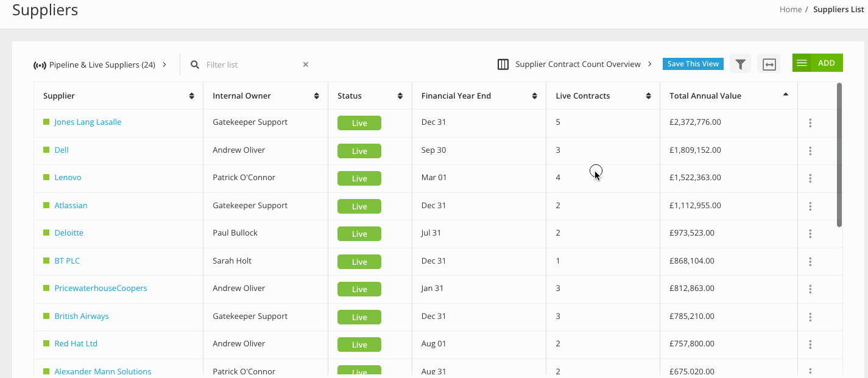Click the live broadcast icon beside Pipeline & Live Suppliers
Screen dimensions: 868x378
click(40, 65)
